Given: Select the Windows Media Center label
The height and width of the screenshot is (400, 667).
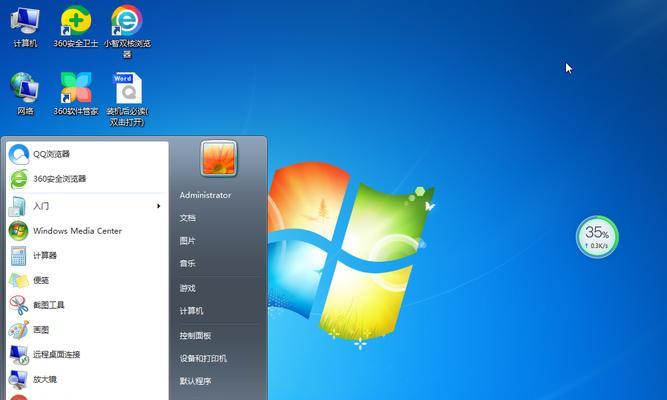Looking at the screenshot, I should pos(77,231).
